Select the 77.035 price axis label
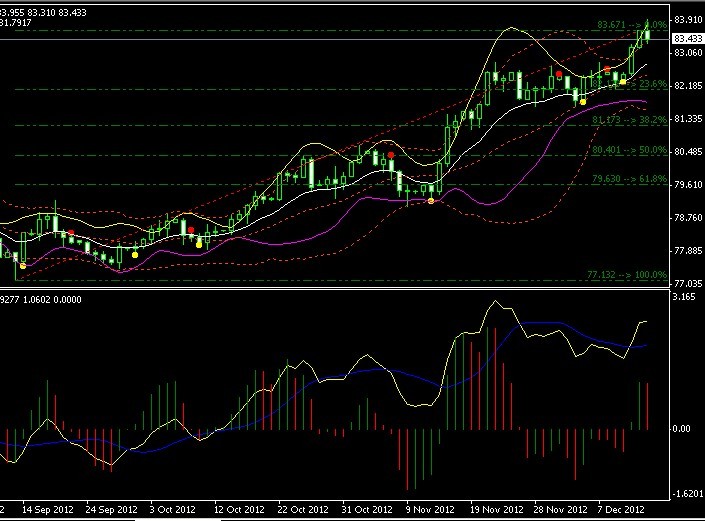 point(688,284)
